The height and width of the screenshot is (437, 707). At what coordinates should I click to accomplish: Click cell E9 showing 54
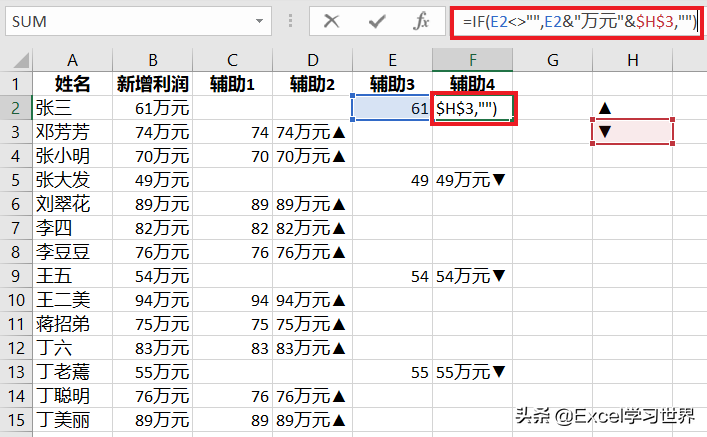coord(392,276)
